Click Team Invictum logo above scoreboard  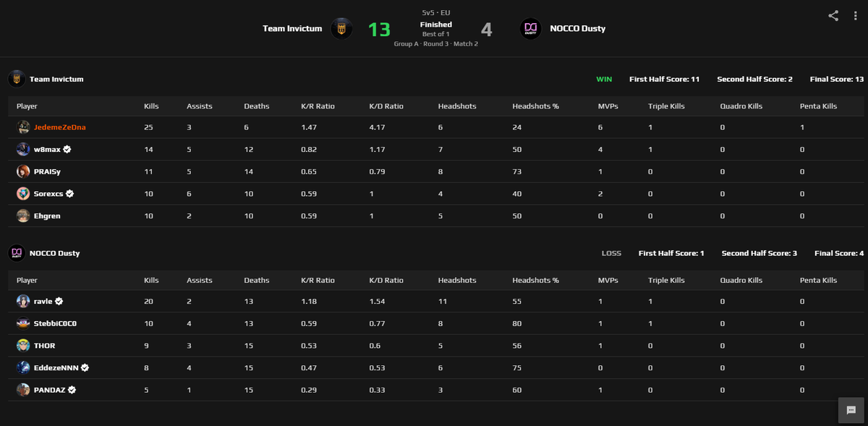[17, 79]
